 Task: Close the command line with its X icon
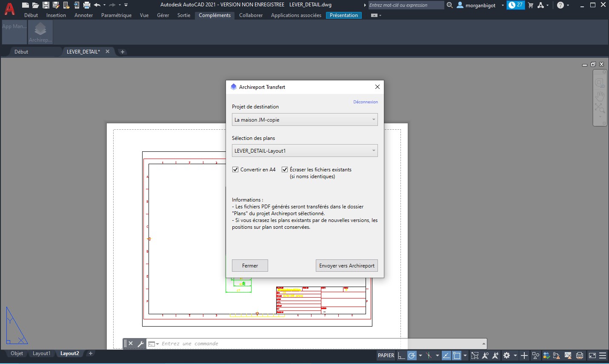tap(131, 344)
